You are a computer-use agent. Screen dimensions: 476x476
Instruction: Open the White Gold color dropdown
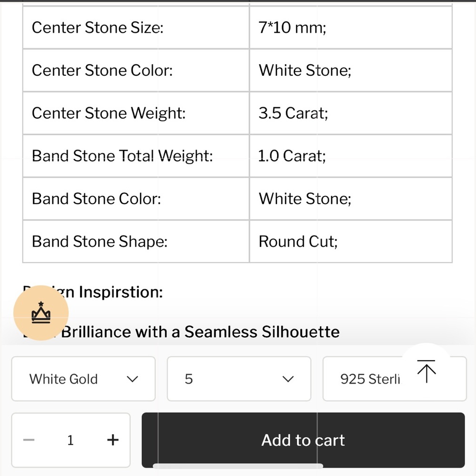pyautogui.click(x=83, y=379)
